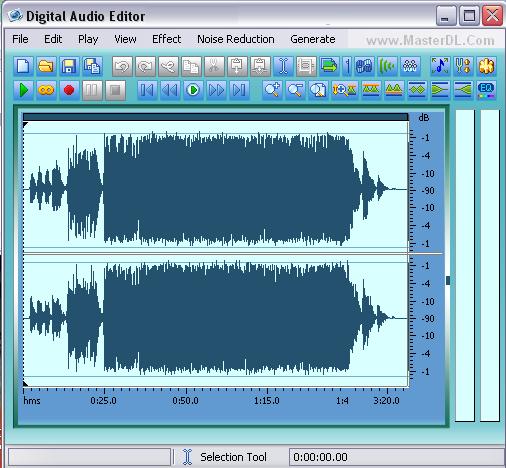Screen dimensions: 506x468
Task: Open the Noise Reduction menu
Action: click(236, 39)
